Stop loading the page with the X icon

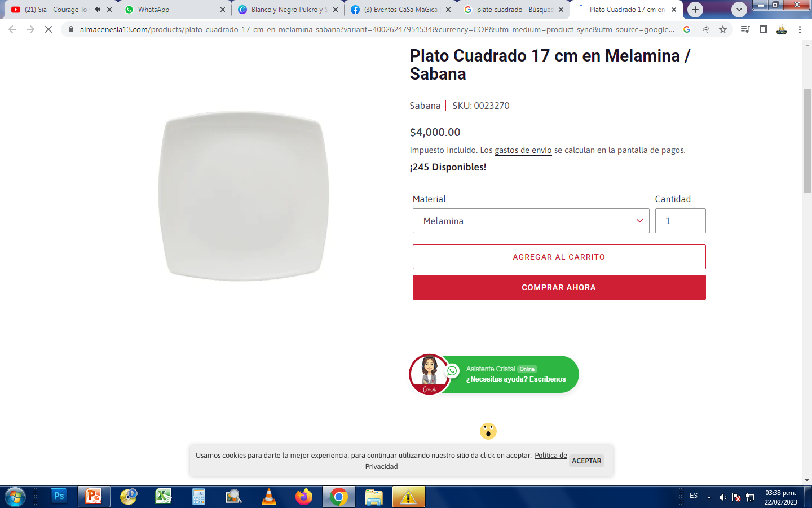48,29
